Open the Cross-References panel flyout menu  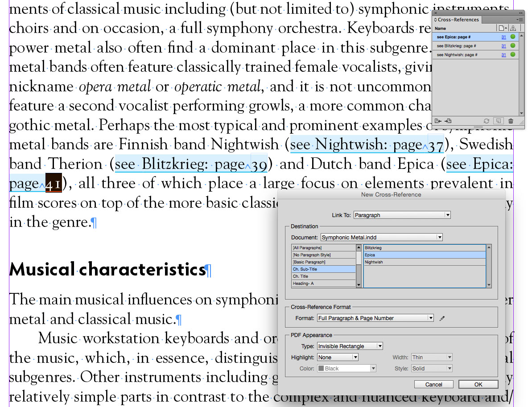[x=520, y=20]
